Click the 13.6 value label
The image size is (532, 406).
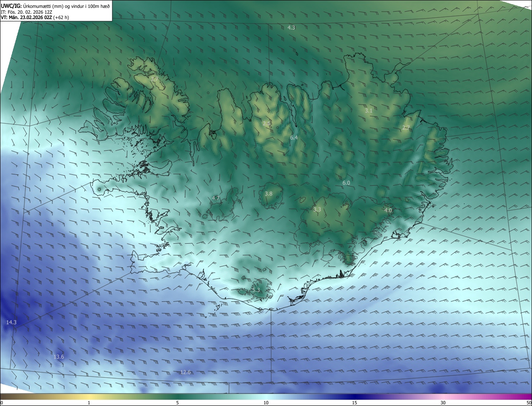coord(59,357)
